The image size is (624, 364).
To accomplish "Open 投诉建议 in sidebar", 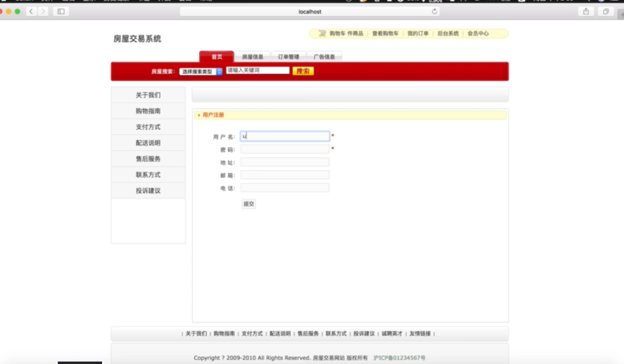I will pyautogui.click(x=148, y=191).
